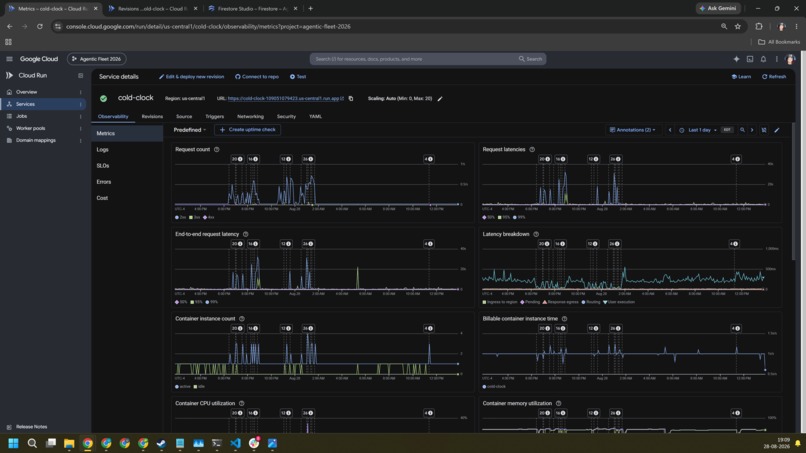
Task: Open the Google Cloud navigation hamburger menu
Action: [x=9, y=59]
